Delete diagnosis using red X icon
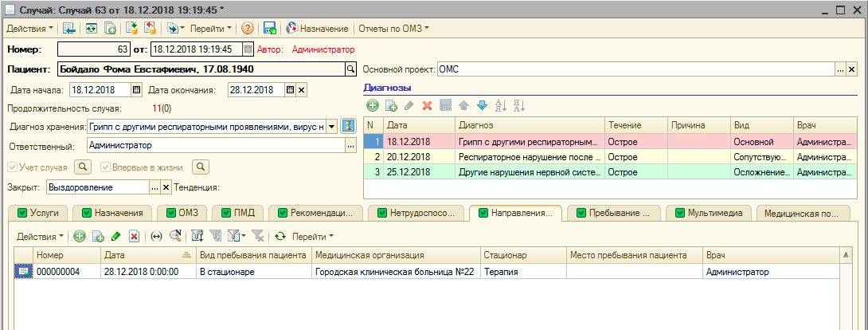 pyautogui.click(x=427, y=105)
